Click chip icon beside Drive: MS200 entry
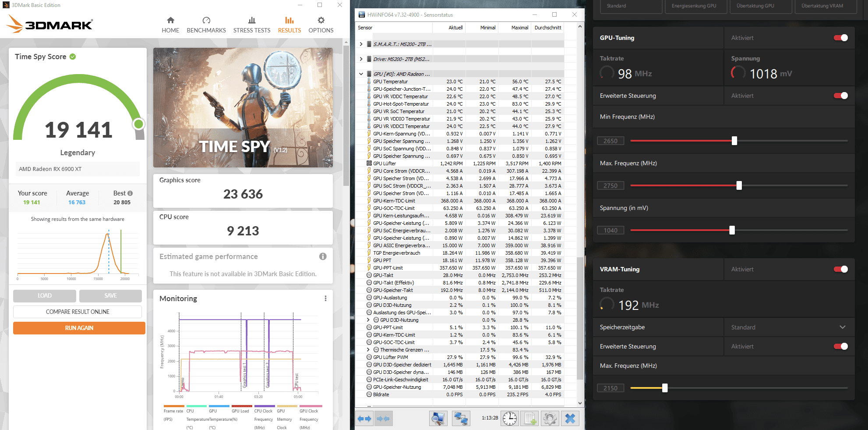 pos(369,59)
